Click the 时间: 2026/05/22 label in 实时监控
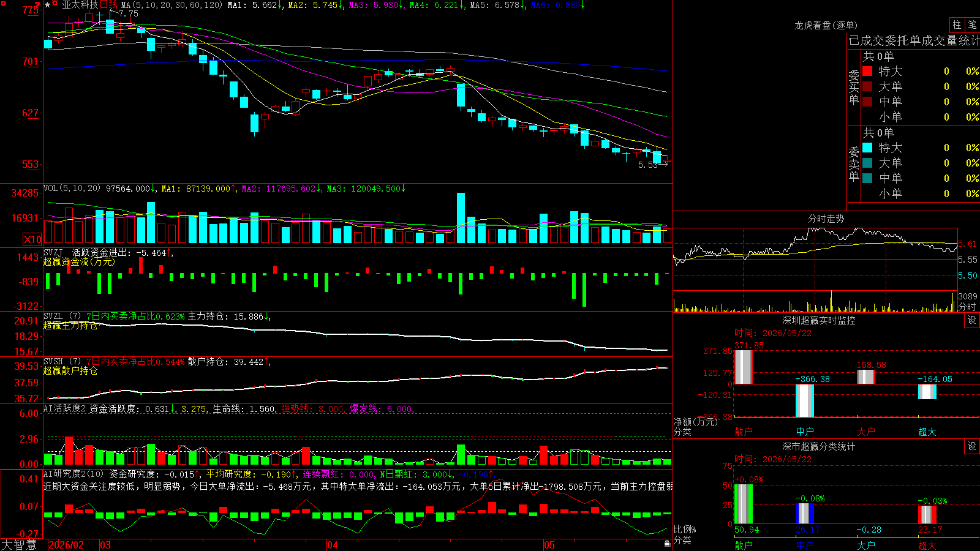Image resolution: width=980 pixels, height=551 pixels. coord(773,333)
